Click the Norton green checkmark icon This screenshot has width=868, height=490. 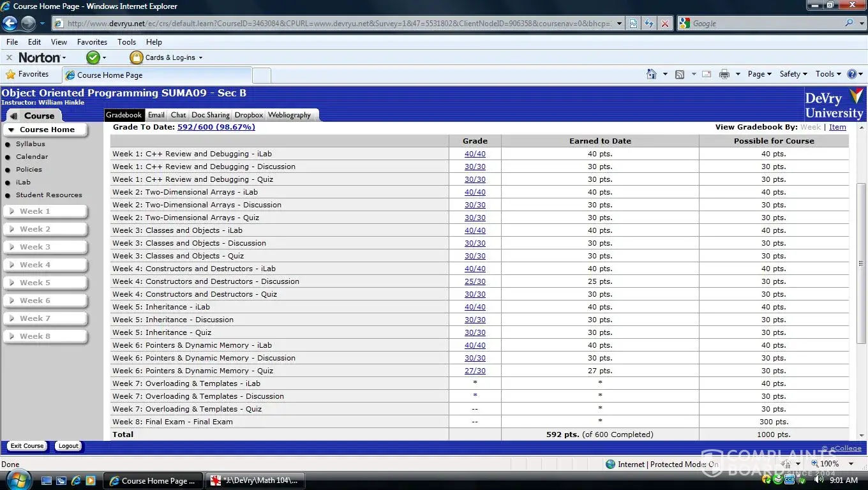point(93,57)
